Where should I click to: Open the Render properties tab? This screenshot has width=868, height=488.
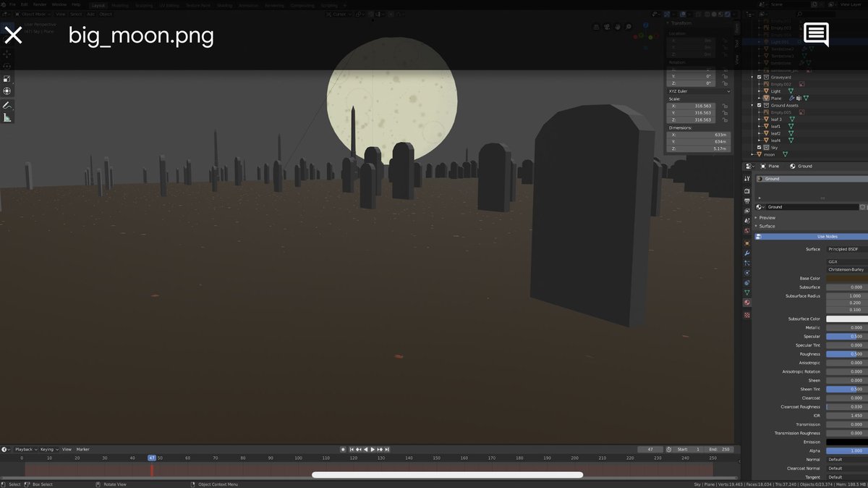[x=747, y=190]
